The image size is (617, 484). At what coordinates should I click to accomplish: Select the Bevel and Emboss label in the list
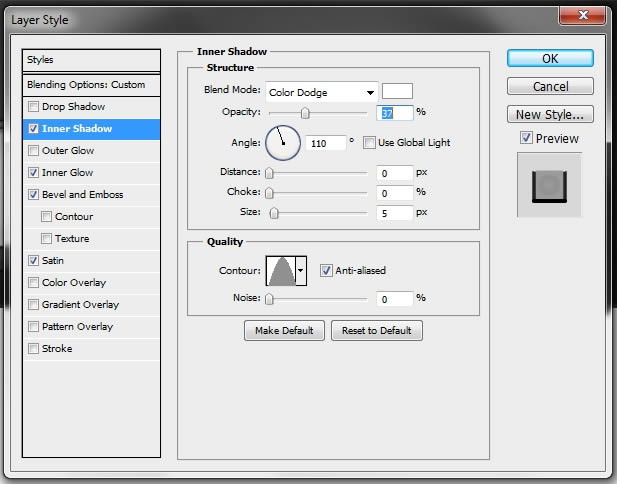point(83,195)
